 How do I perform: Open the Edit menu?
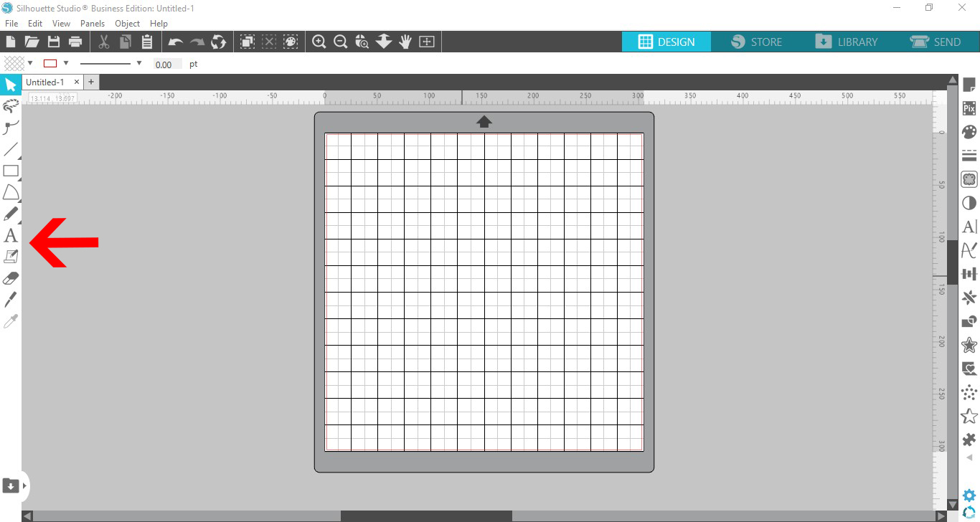pyautogui.click(x=35, y=24)
